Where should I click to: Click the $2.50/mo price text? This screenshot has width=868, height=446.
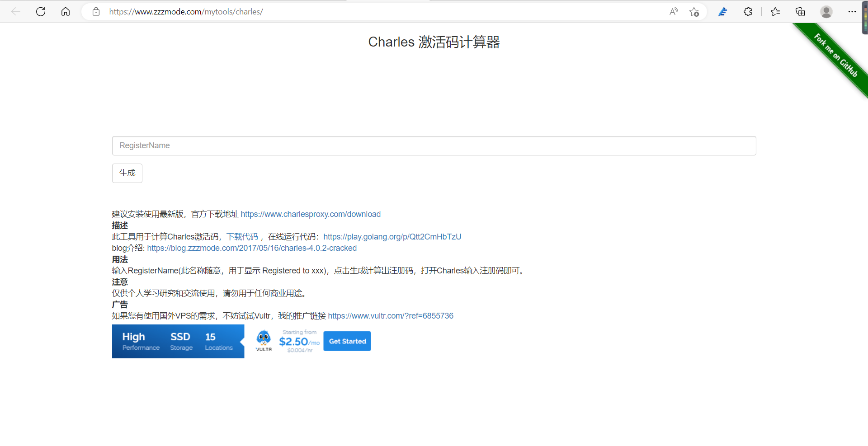299,342
